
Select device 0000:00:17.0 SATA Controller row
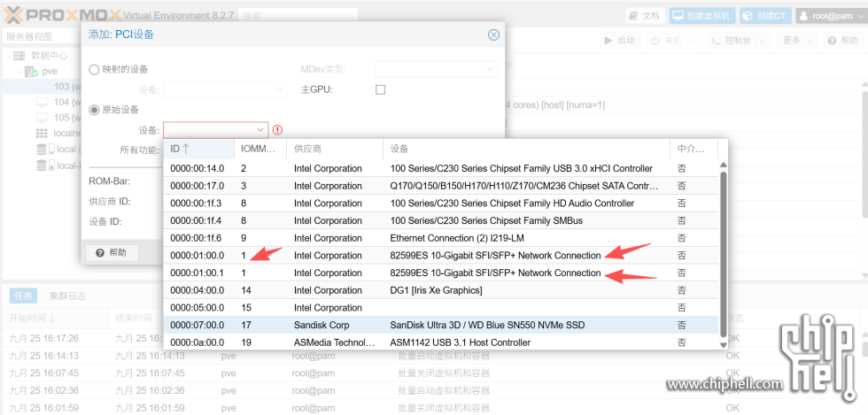(441, 186)
